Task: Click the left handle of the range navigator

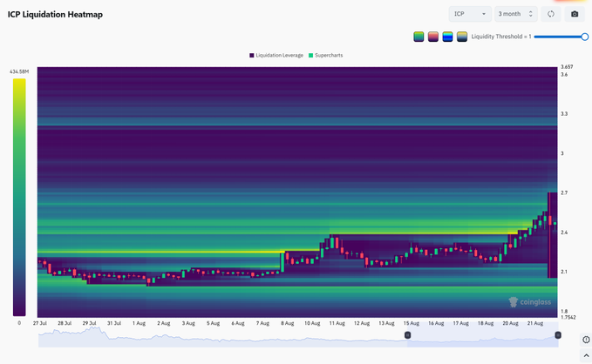Action: (x=407, y=335)
